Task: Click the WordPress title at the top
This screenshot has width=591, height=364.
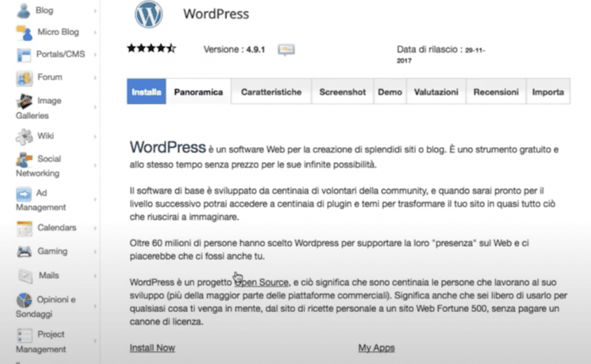Action: point(216,14)
